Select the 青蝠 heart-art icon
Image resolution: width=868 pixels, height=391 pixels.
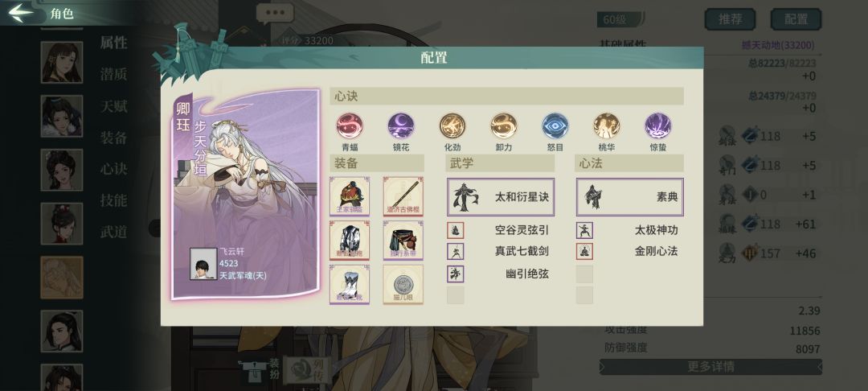coord(350,126)
